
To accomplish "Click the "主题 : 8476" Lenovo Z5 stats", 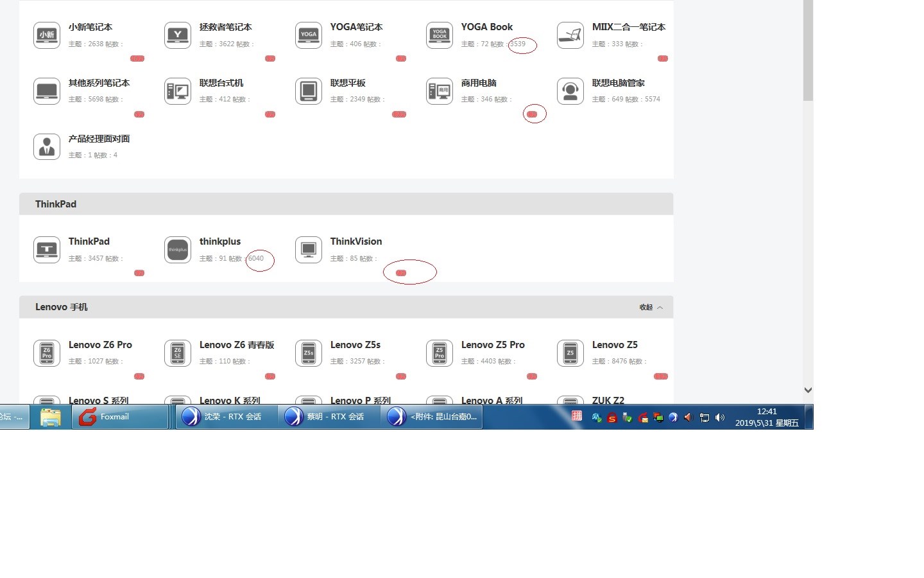I will (610, 361).
